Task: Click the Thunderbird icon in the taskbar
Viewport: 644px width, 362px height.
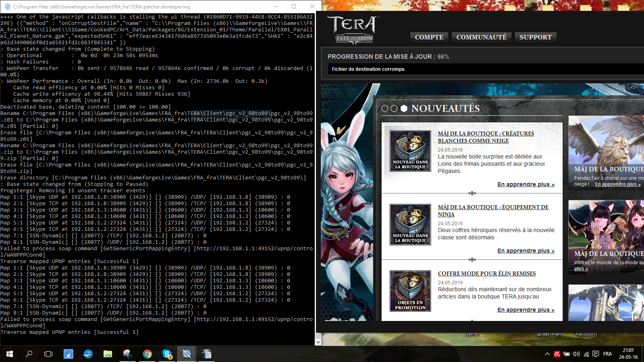Action: click(x=88, y=354)
